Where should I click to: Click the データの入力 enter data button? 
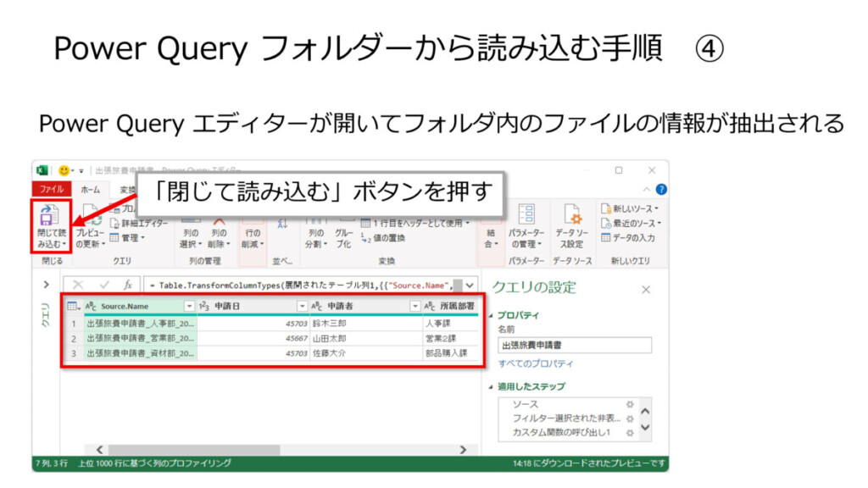coord(628,238)
